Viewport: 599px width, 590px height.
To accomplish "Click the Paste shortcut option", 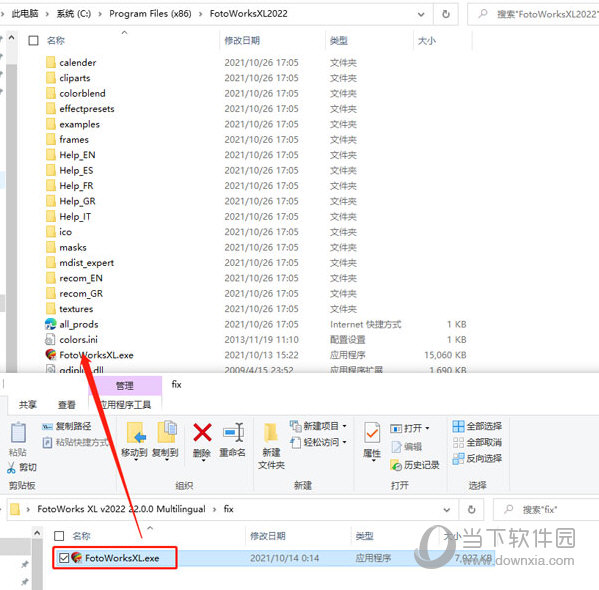I will 75,442.
